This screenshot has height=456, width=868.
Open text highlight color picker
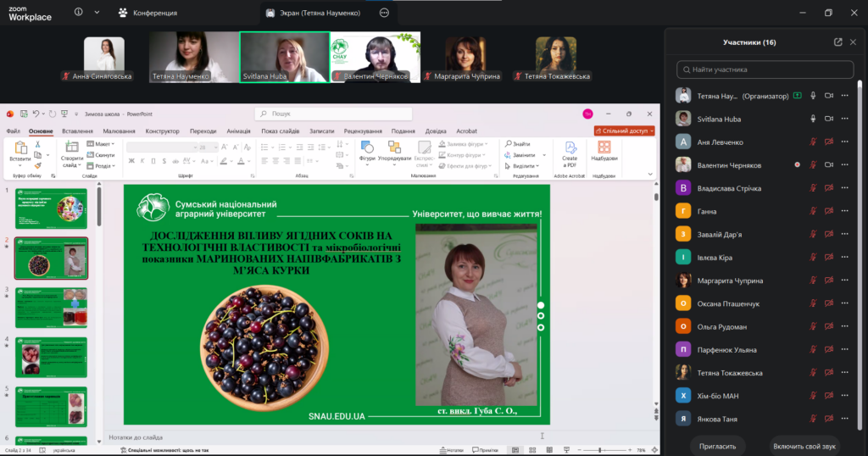[x=224, y=161]
